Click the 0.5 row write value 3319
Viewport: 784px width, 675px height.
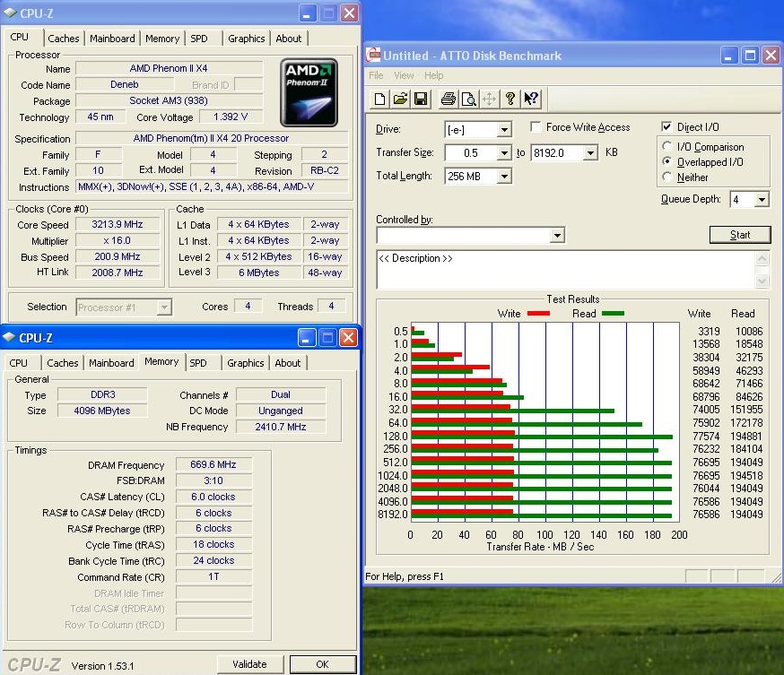[709, 332]
